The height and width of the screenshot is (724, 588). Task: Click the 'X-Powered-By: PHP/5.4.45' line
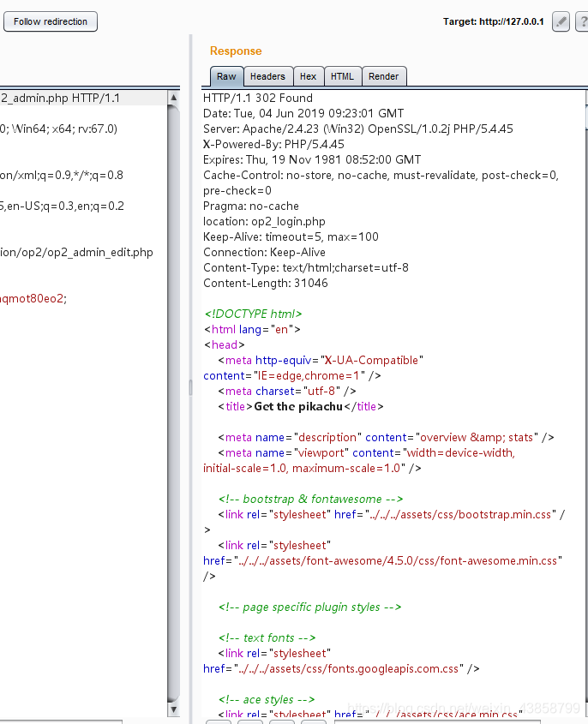click(273, 144)
